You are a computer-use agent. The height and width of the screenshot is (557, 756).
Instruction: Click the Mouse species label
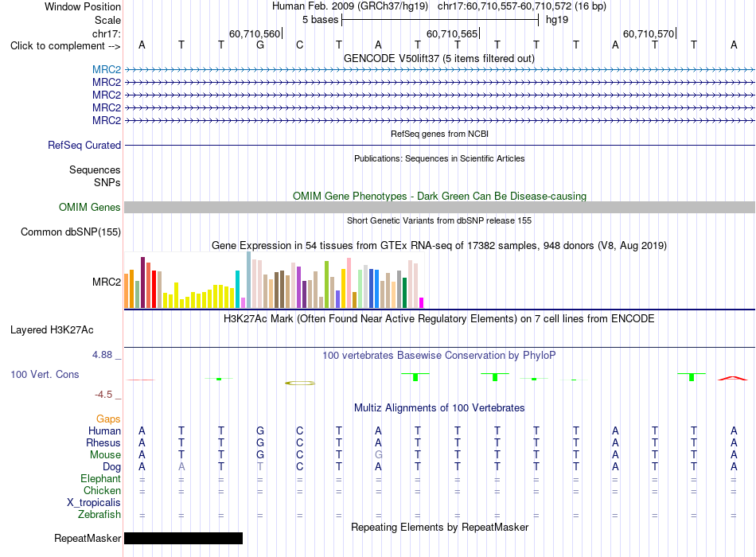coord(105,455)
